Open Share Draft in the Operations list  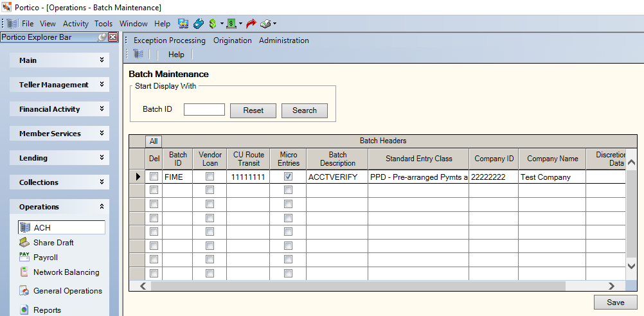pos(53,243)
